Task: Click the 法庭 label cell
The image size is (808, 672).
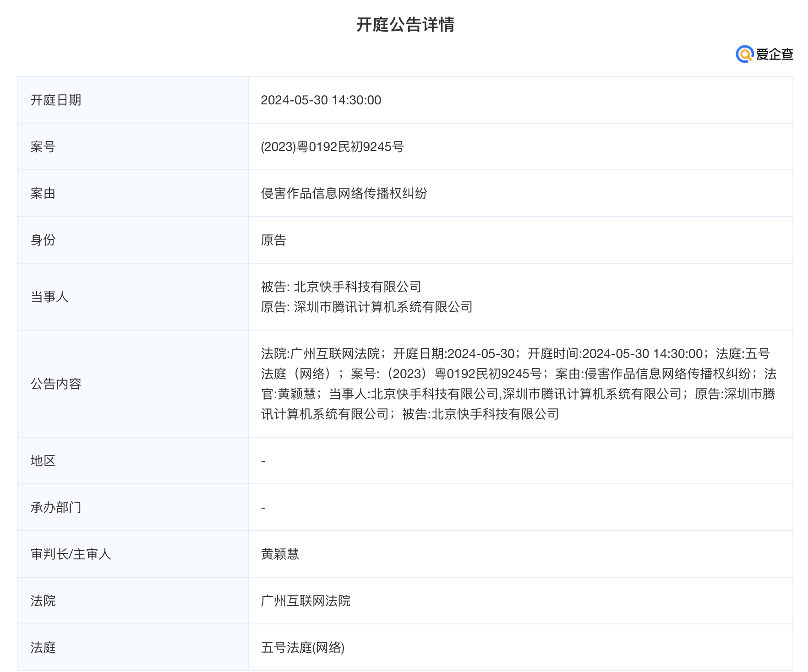Action: (x=133, y=647)
